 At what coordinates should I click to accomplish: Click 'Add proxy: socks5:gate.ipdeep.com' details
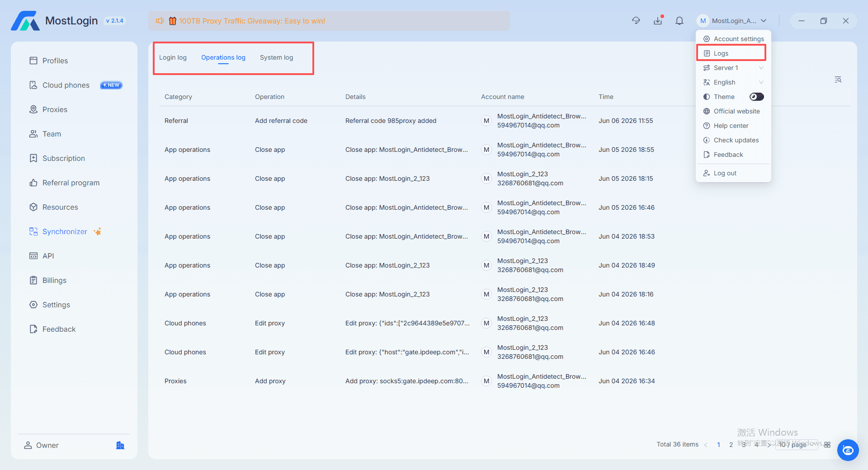[407, 381]
